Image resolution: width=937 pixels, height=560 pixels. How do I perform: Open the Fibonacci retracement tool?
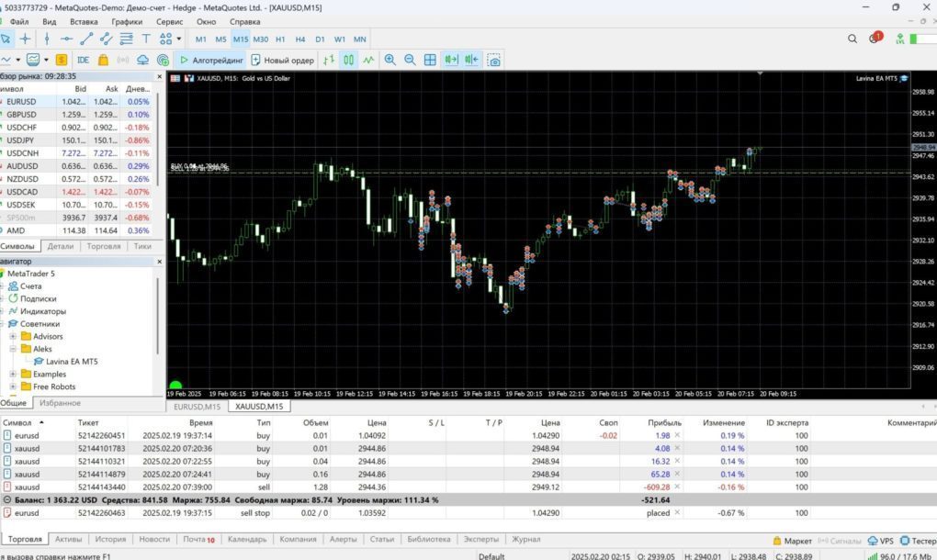coord(126,39)
